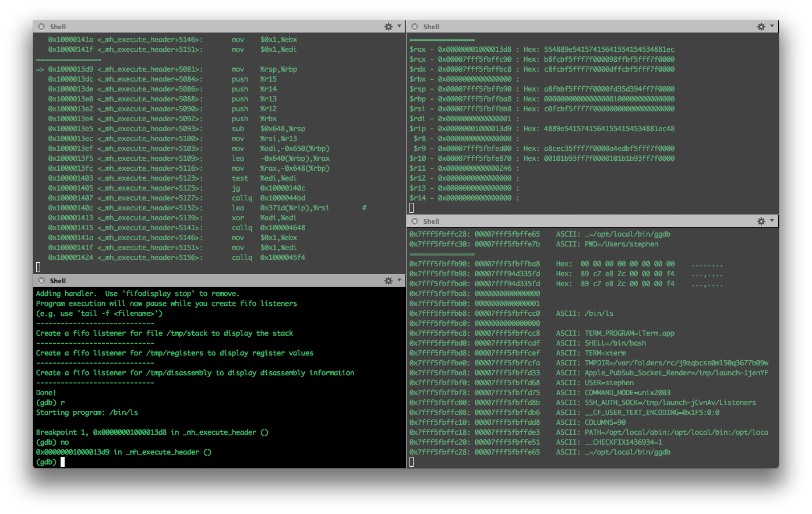Open gear settings of the gdb console pane
Viewport: 812px width, 514px height.
[x=389, y=281]
